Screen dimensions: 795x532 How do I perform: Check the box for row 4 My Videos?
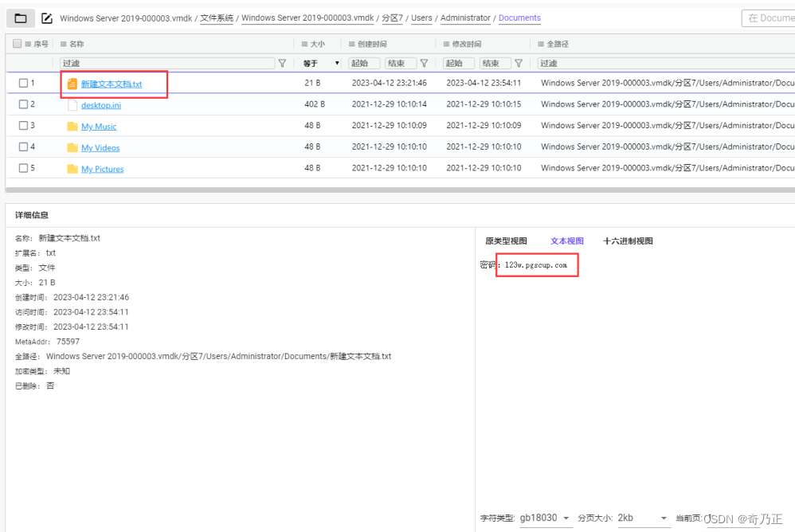point(23,147)
